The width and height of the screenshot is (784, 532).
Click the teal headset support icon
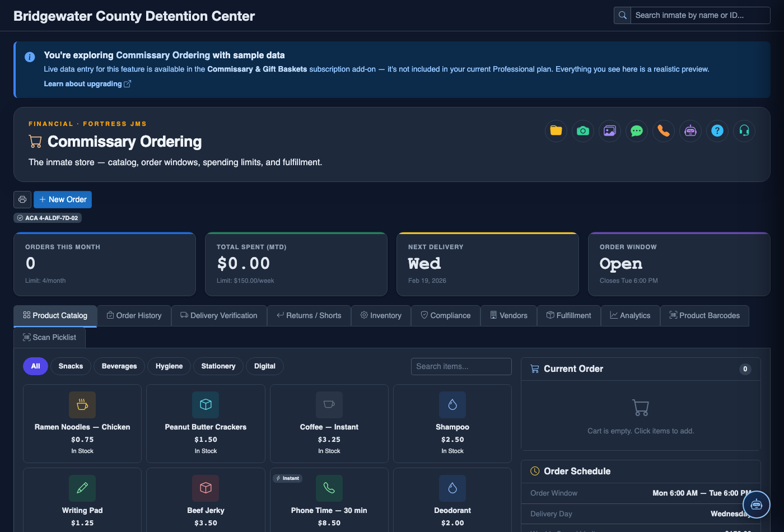point(744,131)
